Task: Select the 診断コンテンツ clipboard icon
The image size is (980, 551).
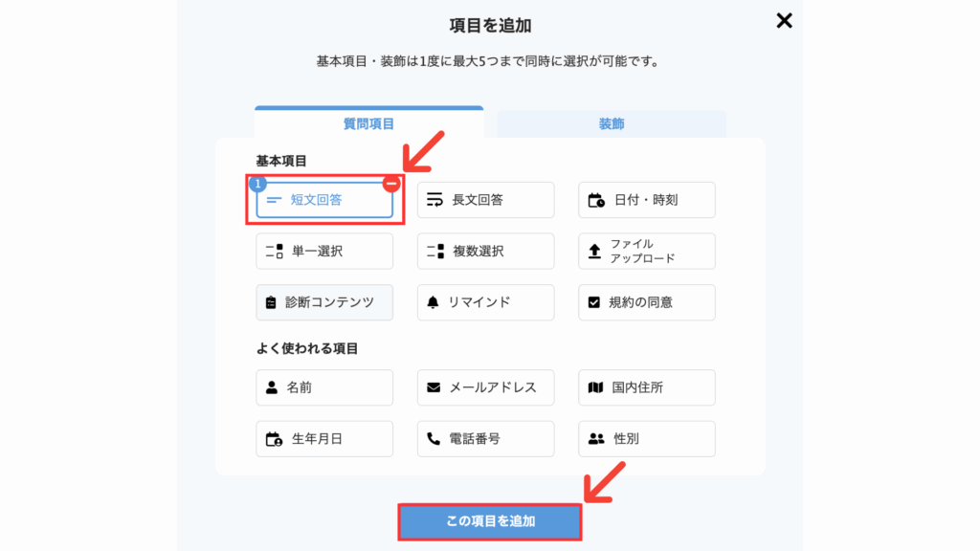Action: [x=271, y=302]
